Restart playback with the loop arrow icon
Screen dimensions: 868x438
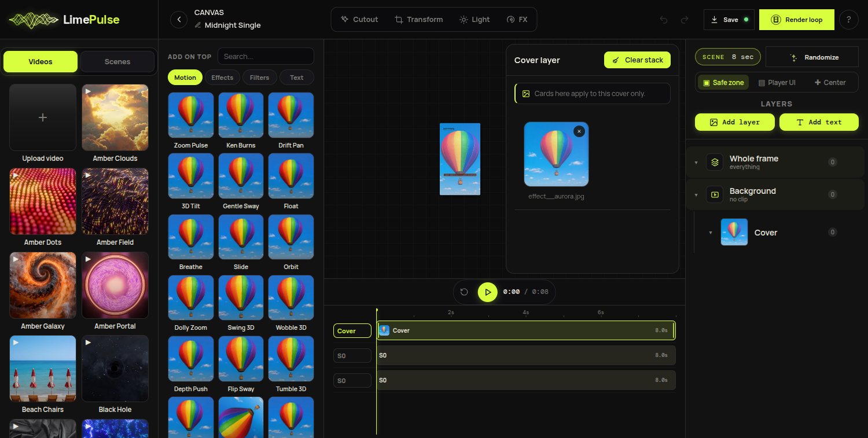tap(464, 292)
